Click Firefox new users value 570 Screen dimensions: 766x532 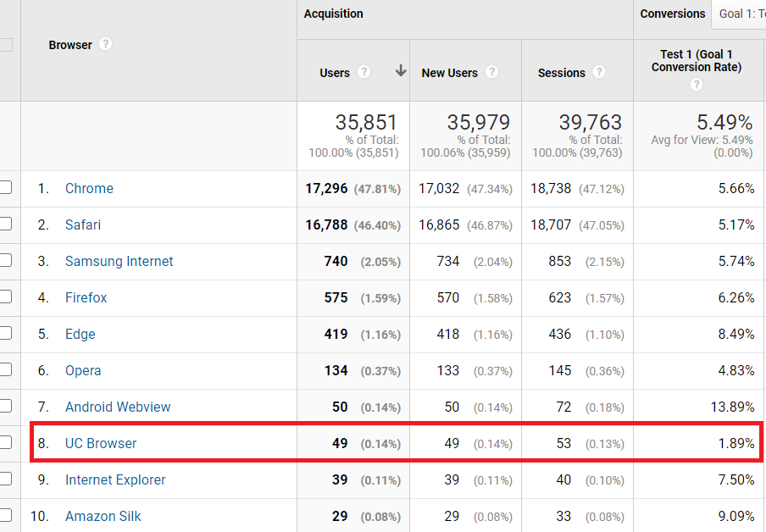pyautogui.click(x=448, y=297)
